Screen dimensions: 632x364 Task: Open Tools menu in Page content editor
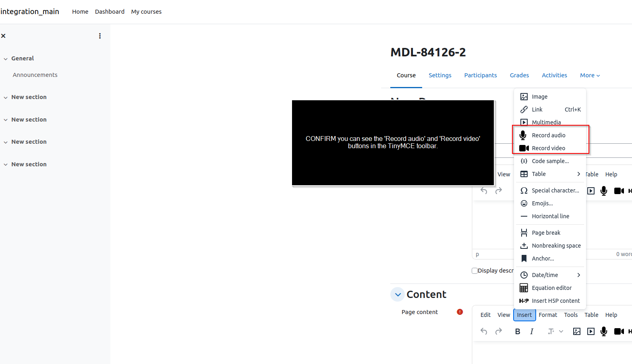(571, 315)
